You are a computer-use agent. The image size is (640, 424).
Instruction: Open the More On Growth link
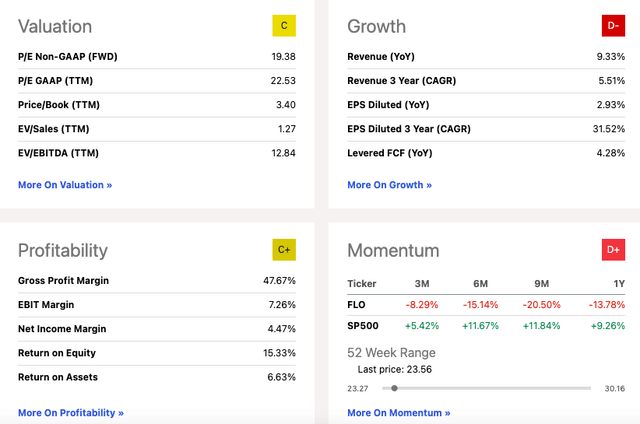tap(389, 185)
